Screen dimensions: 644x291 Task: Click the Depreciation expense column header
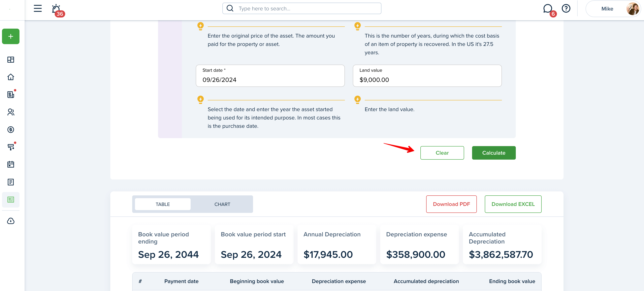339,281
